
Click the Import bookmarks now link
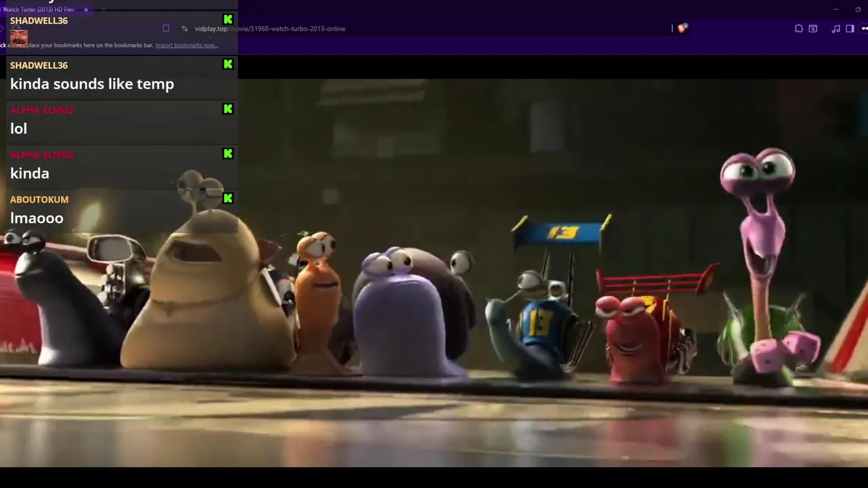click(186, 45)
